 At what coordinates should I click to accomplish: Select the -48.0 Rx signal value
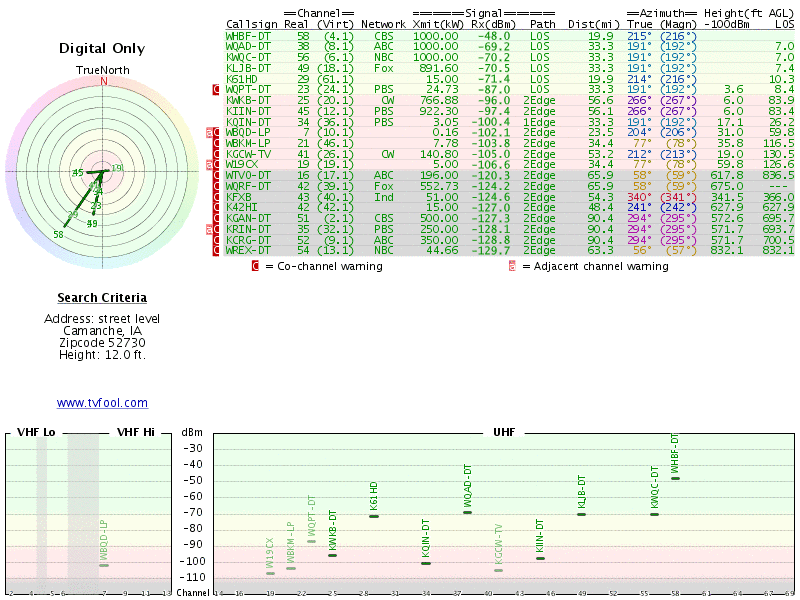point(493,36)
